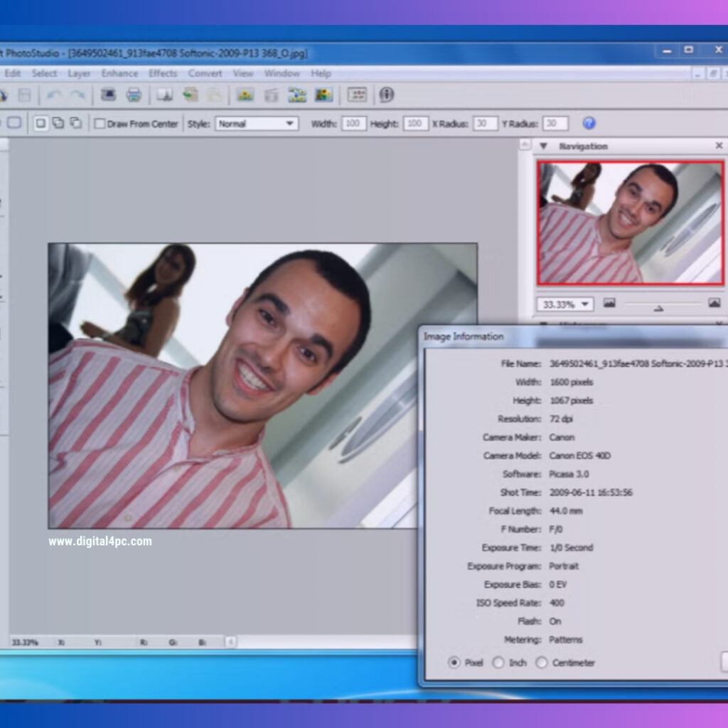Click the Undo arrow icon
The width and height of the screenshot is (728, 728).
pyautogui.click(x=54, y=95)
